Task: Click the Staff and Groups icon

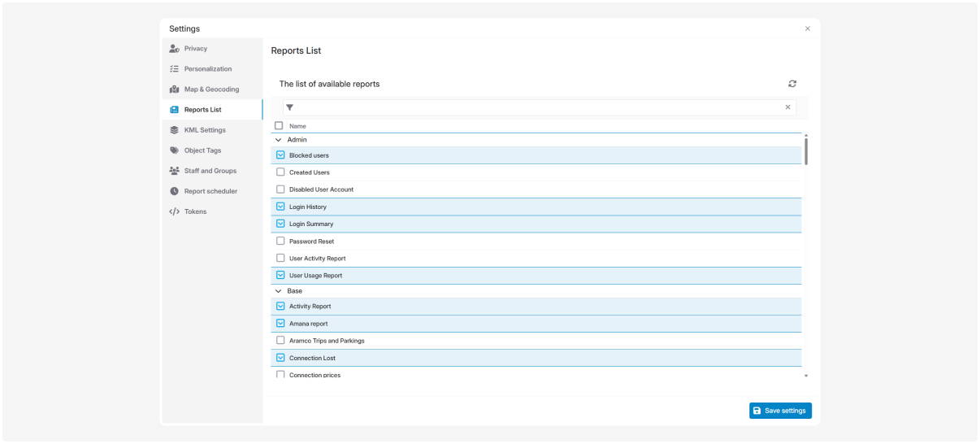Action: [x=174, y=171]
